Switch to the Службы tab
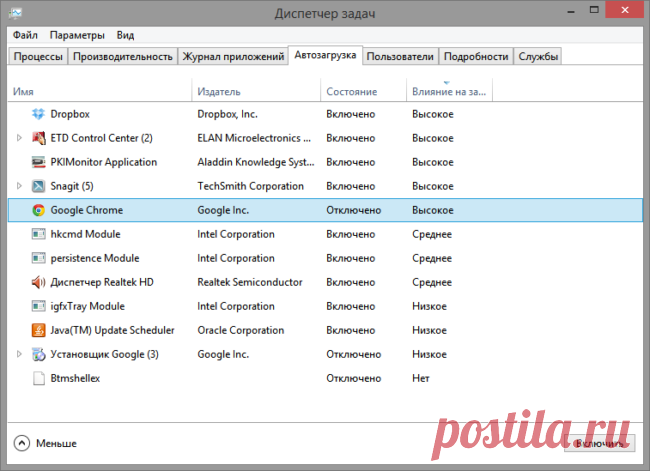This screenshot has width=650, height=471. 538,56
